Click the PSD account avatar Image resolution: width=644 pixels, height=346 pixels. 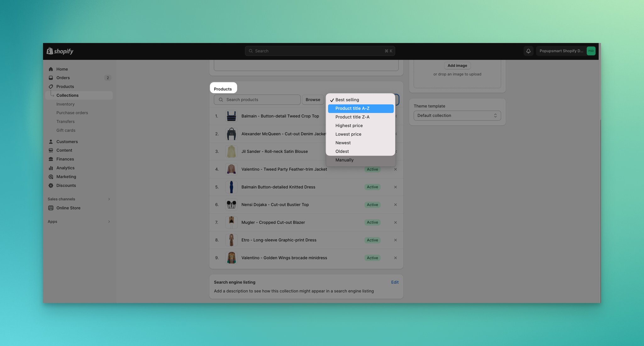(x=591, y=51)
